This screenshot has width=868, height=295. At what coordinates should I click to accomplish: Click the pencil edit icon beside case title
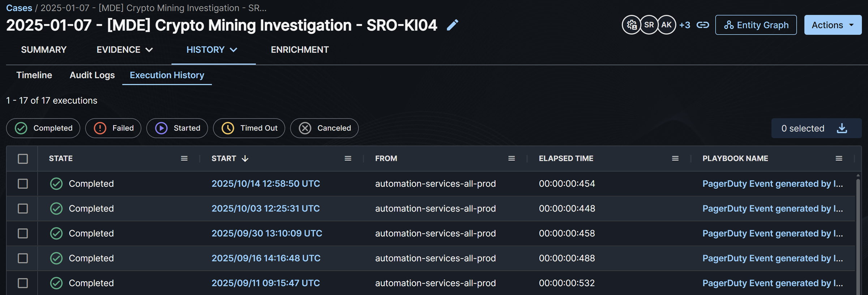point(452,25)
